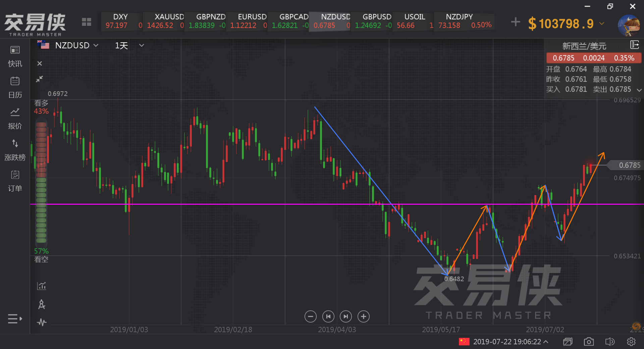644x349 pixels.
Task: Open the 日历 calendar panel
Action: pyautogui.click(x=15, y=87)
